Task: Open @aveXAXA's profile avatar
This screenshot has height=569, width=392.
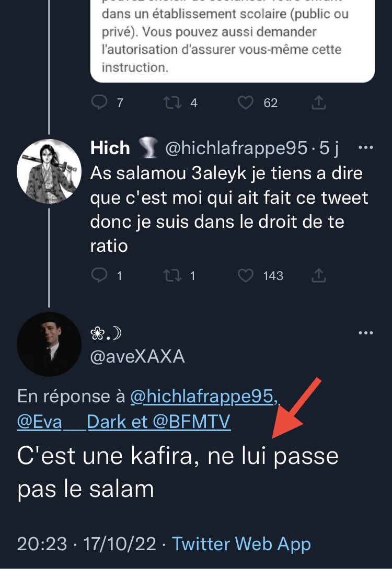Action: coord(49,344)
